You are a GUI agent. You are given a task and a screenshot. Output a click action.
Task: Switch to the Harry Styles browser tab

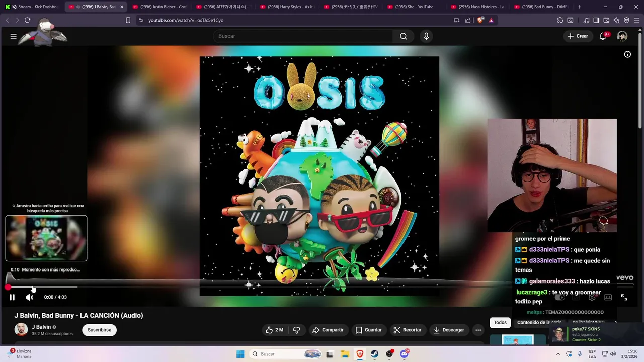287,7
